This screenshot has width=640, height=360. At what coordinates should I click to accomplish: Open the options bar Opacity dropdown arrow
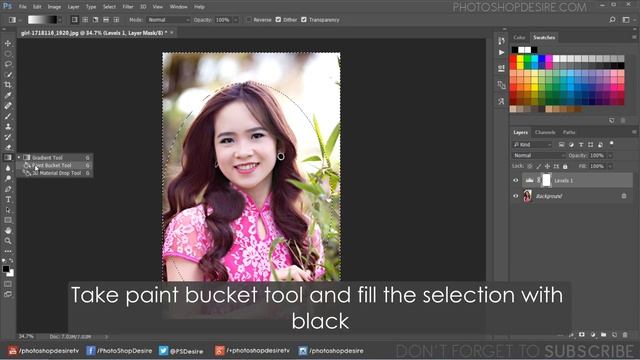pos(236,20)
